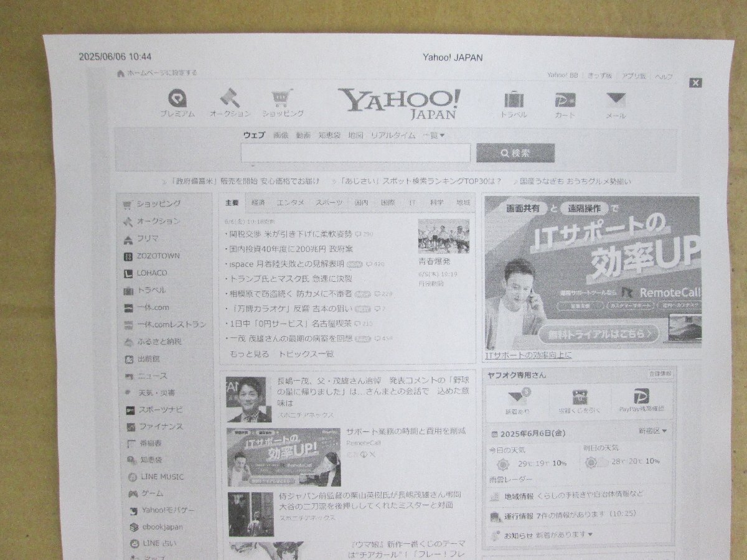Open the 安値くじを引く icon

point(580,397)
